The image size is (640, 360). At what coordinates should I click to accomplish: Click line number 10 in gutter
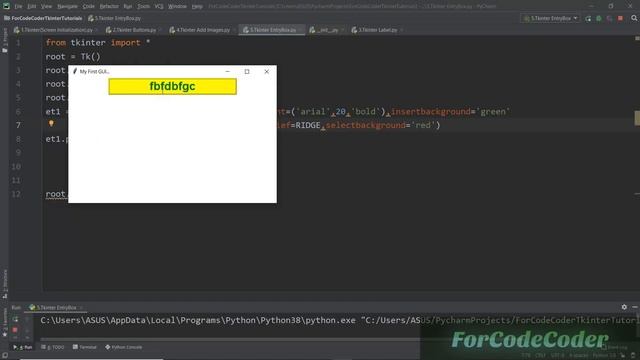coord(16,167)
